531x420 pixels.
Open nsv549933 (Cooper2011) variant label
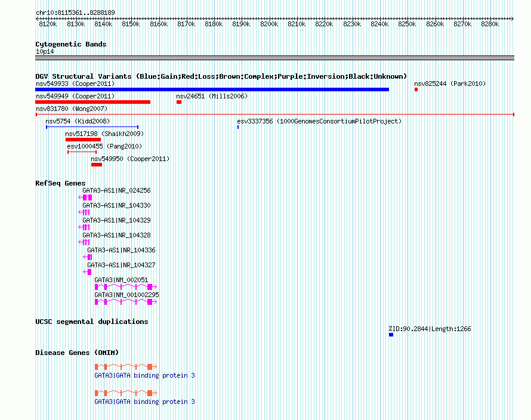pos(75,84)
